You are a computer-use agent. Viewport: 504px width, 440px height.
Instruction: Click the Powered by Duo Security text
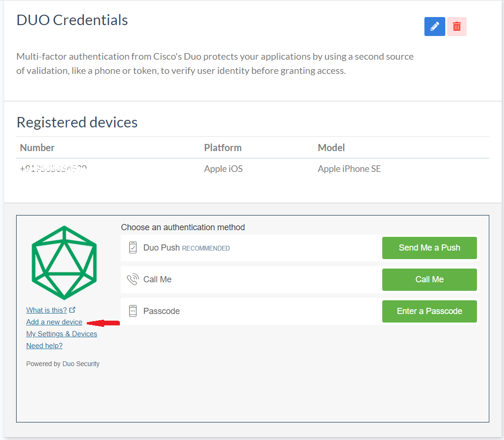click(x=63, y=363)
